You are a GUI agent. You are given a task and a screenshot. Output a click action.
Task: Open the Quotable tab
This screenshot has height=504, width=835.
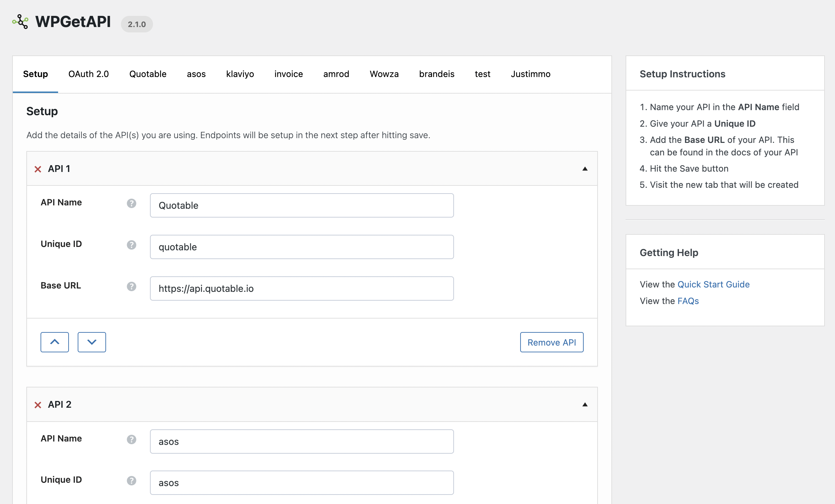(x=148, y=74)
